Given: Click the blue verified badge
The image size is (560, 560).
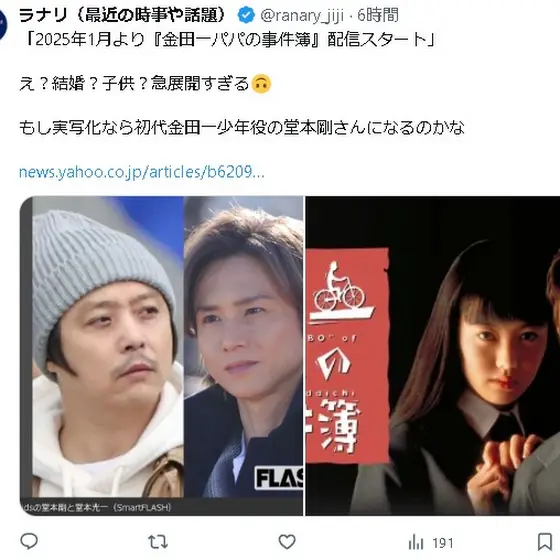Looking at the screenshot, I should click(246, 16).
